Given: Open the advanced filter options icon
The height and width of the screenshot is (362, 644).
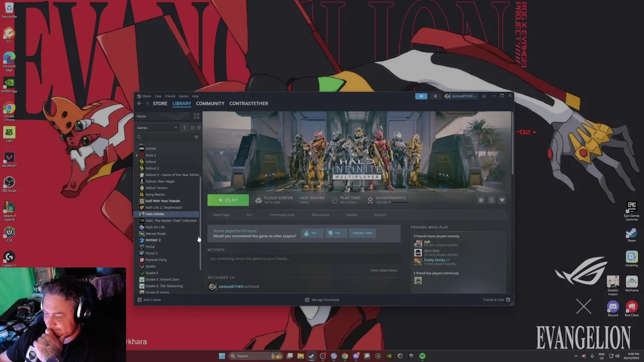Looking at the screenshot, I should 196,137.
